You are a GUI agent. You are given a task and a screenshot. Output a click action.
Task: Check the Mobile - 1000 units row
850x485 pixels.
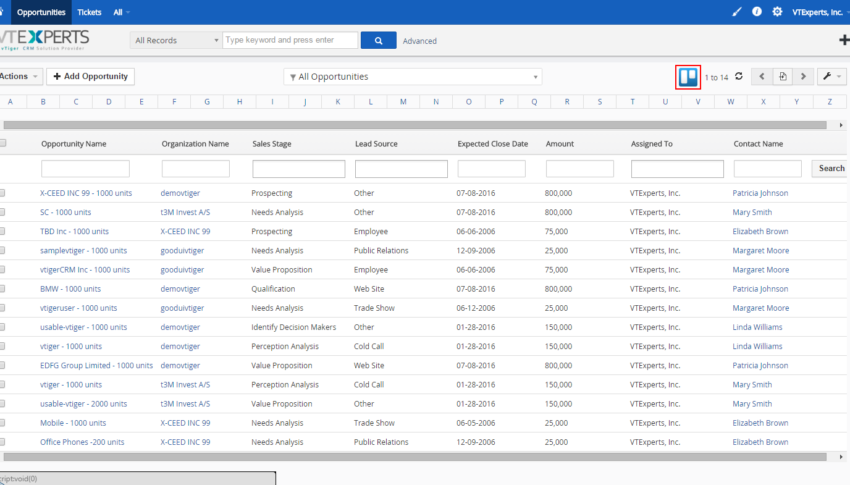coord(3,423)
